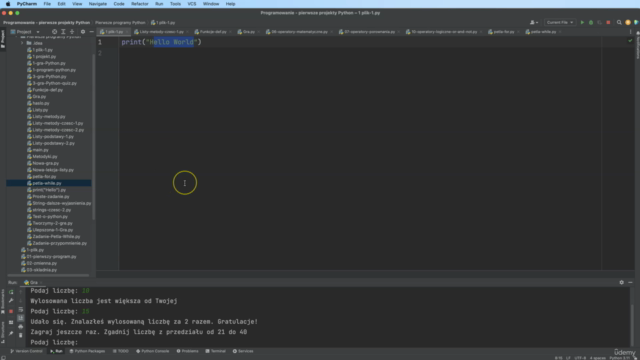
Task: Open Python Console tool window
Action: (152, 351)
